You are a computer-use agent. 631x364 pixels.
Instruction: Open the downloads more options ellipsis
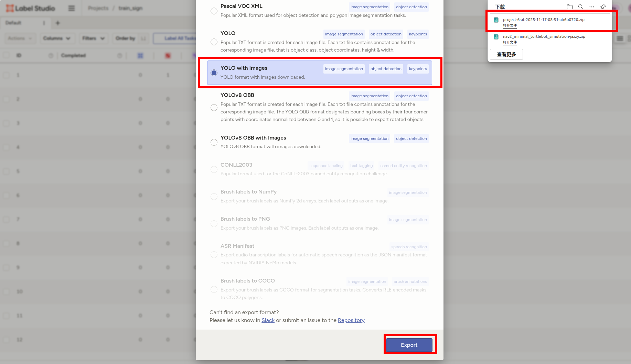click(x=592, y=7)
